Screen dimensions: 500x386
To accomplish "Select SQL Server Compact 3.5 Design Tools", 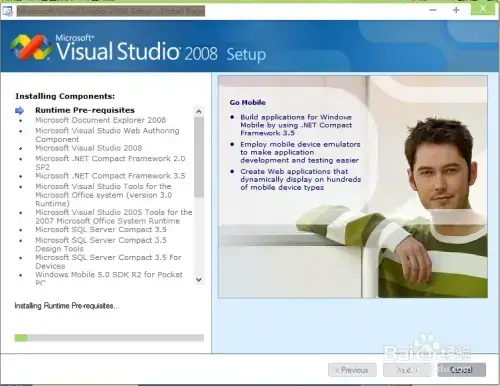I will click(101, 244).
